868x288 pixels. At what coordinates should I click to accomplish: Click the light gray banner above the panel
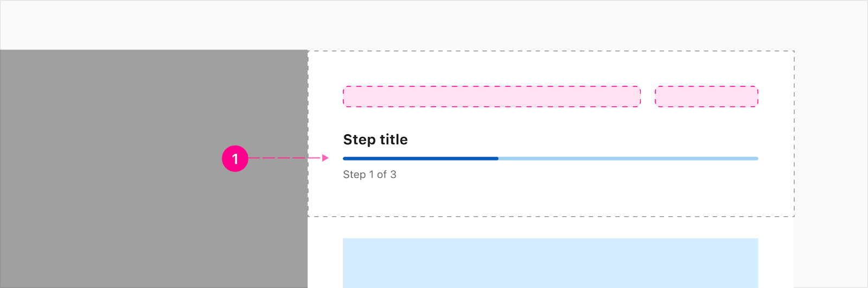434,25
